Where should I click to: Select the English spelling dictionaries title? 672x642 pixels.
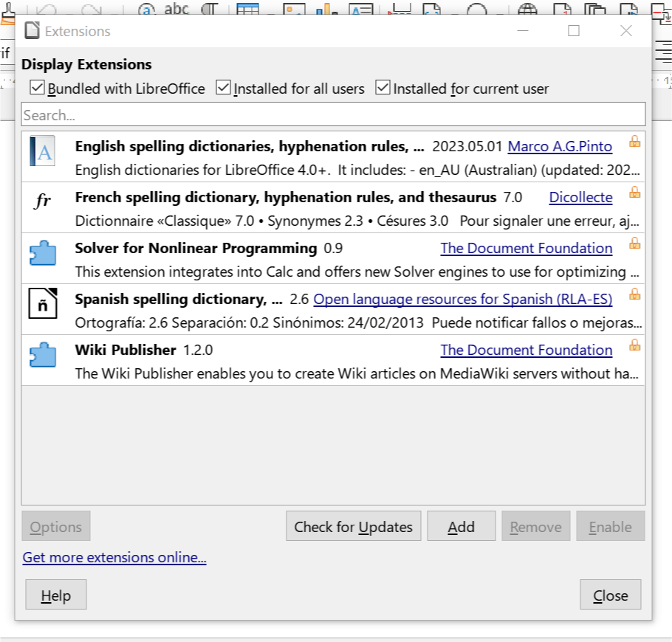tap(250, 146)
